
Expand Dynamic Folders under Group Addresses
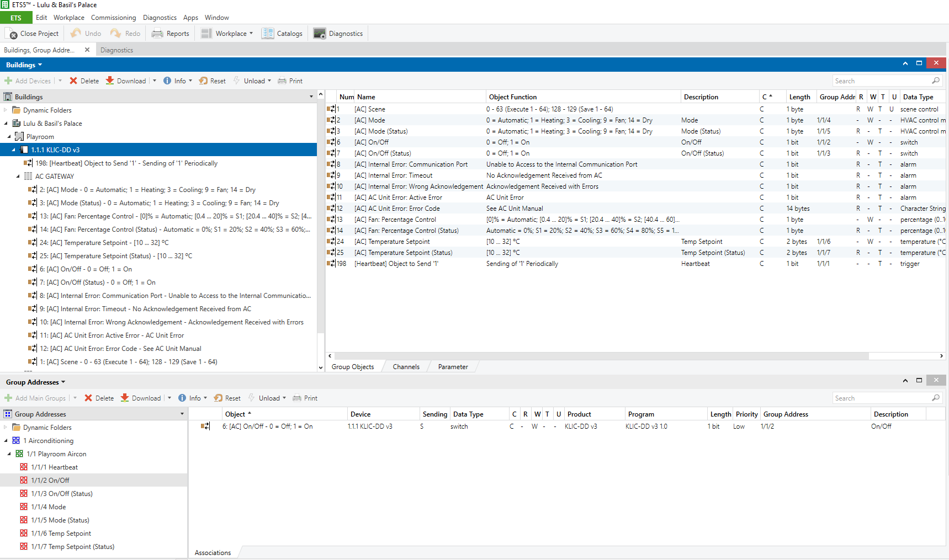tap(6, 427)
